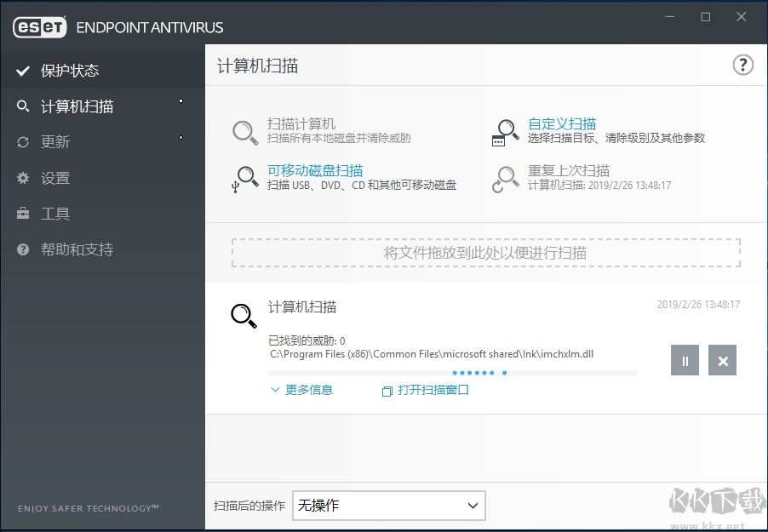This screenshot has width=768, height=532.
Task: Open the 打开扫描窗口 window icon
Action: (x=387, y=390)
